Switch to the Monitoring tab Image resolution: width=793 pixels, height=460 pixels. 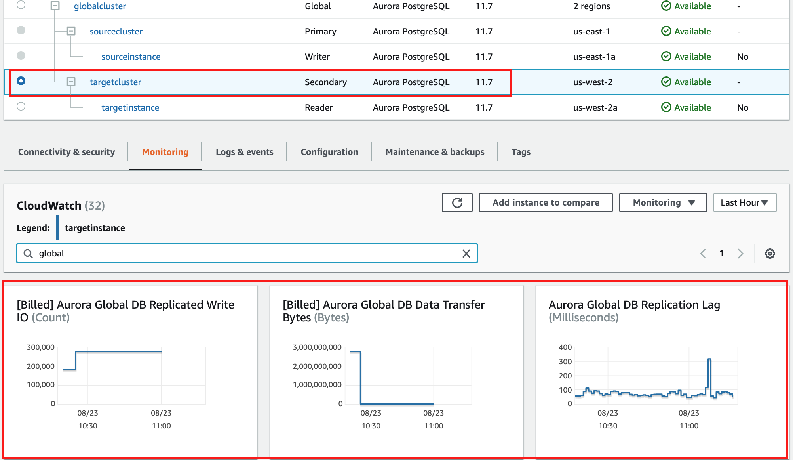[x=165, y=152]
